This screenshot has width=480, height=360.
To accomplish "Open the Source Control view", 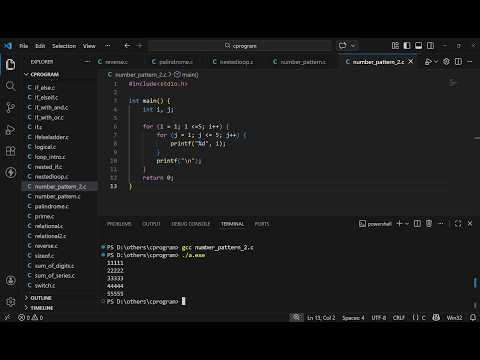I will [10, 108].
